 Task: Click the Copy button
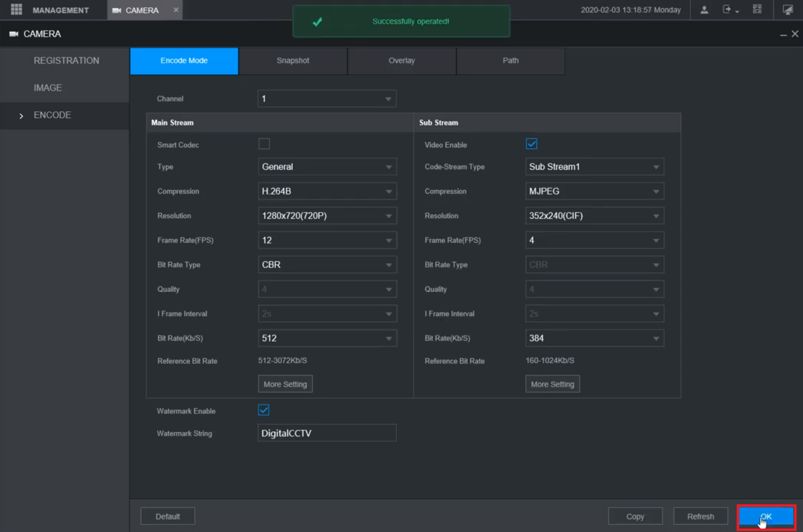635,516
